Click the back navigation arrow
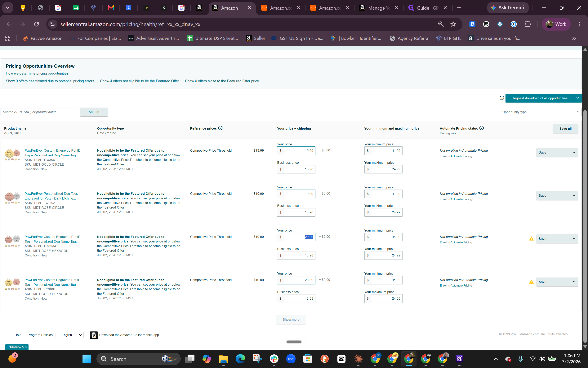 (x=9, y=24)
